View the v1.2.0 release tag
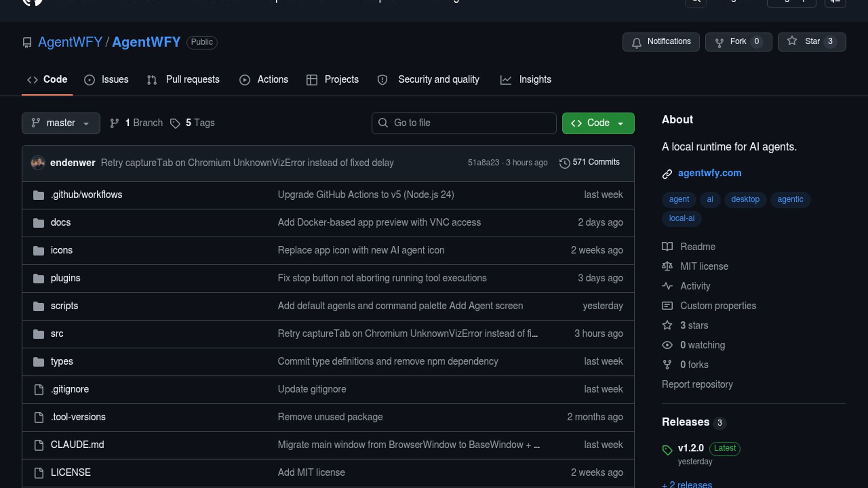The image size is (868, 488). (x=691, y=448)
